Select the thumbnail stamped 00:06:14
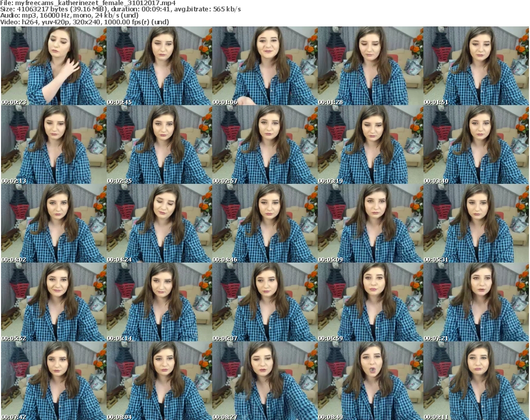The width and height of the screenshot is (530, 420). [x=159, y=302]
